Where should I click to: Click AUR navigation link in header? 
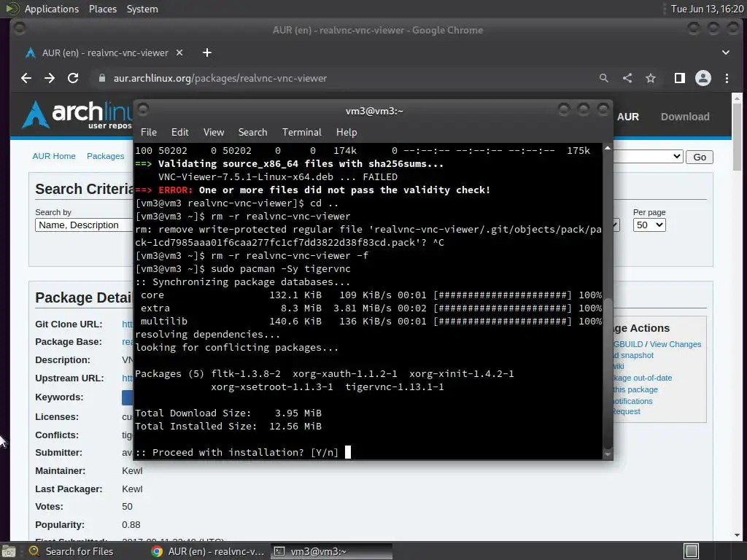628,117
